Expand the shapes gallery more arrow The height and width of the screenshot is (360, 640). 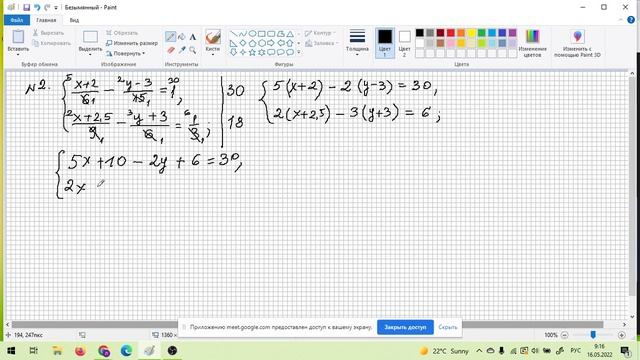[x=299, y=52]
